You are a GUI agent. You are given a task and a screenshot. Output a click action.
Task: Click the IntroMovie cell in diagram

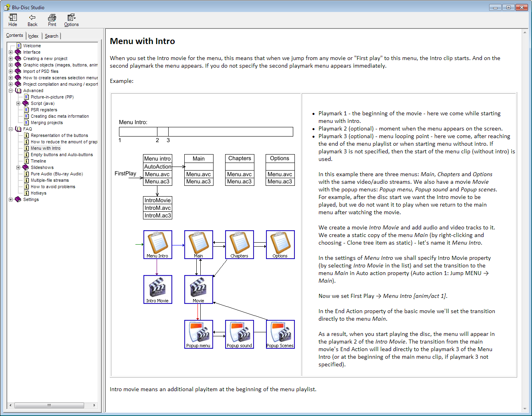[x=158, y=200]
